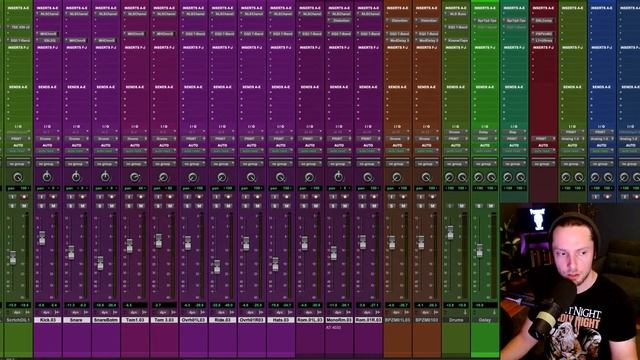The width and height of the screenshot is (640, 360).
Task: Mute the Ride.03 track
Action: pos(228,206)
